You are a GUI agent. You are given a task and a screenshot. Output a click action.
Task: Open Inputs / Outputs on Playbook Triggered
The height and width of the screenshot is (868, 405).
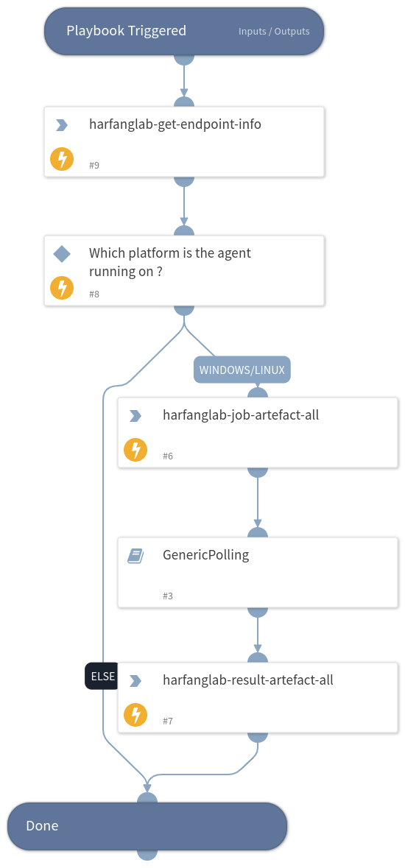pos(274,32)
